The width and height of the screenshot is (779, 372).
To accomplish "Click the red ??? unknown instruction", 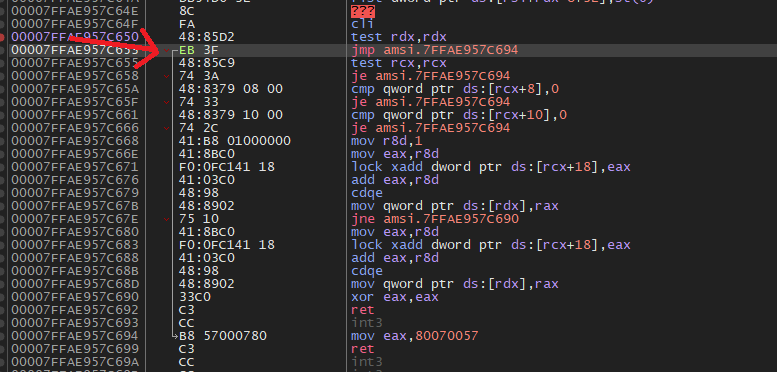I will [363, 11].
